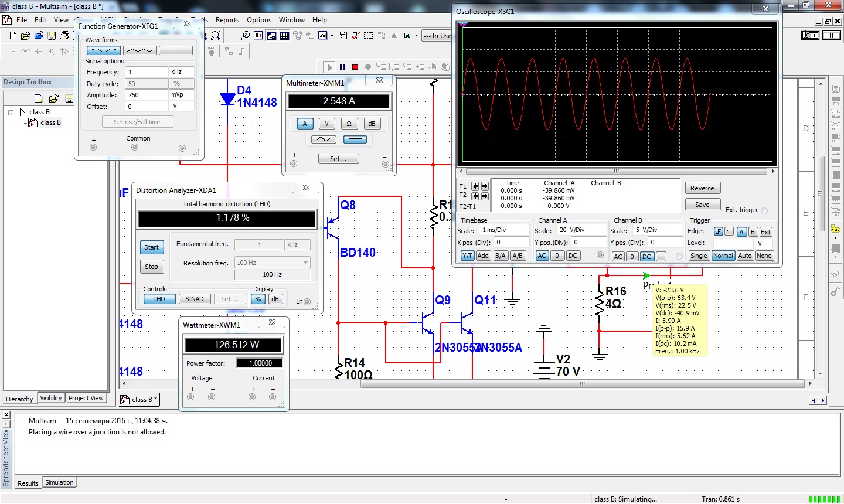Move oscilloscope T1 cursor left
Image resolution: width=844 pixels, height=504 pixels.
click(475, 186)
